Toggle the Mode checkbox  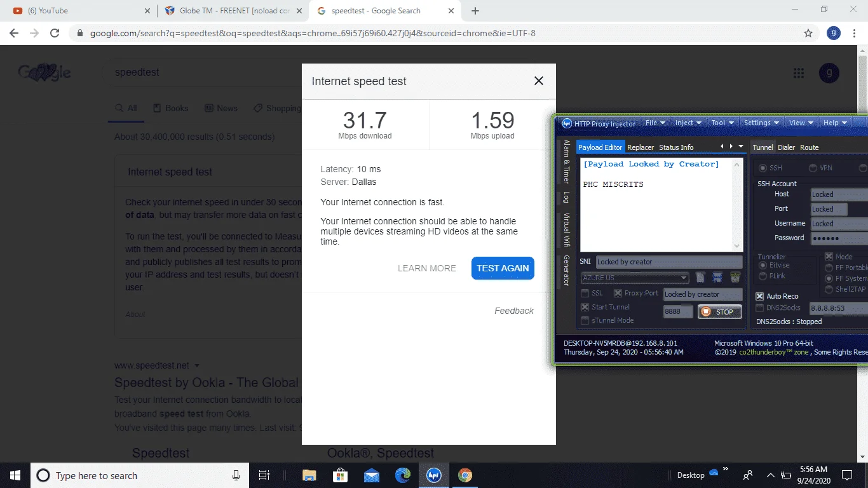[x=829, y=257]
